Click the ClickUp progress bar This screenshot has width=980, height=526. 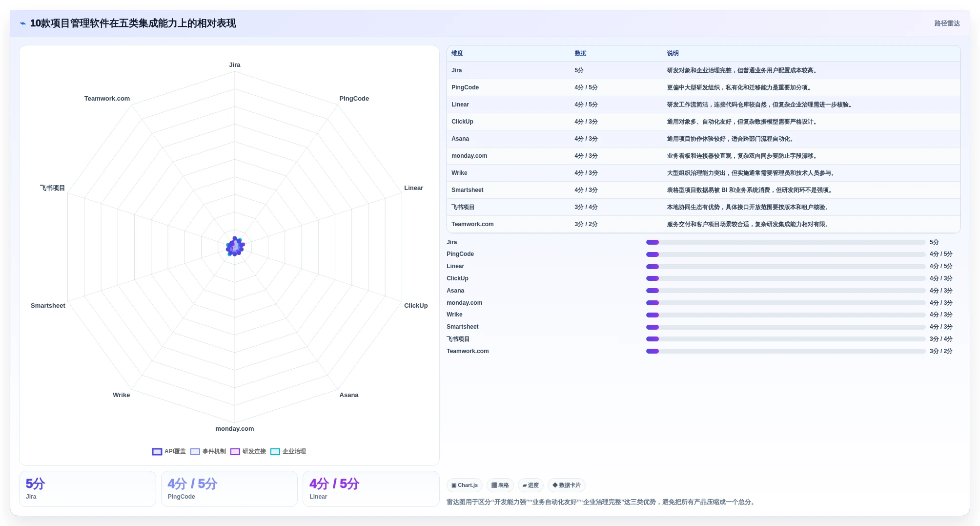point(786,278)
